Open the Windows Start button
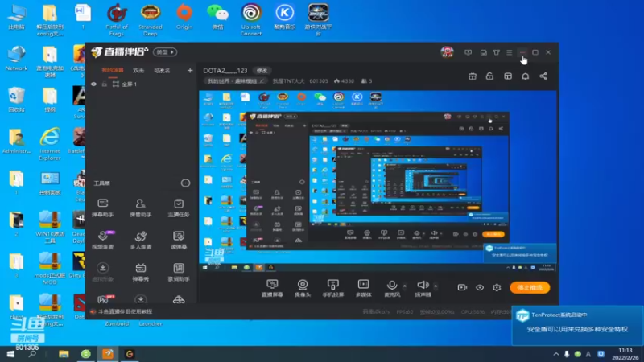This screenshot has width=644, height=362. pos(10,354)
